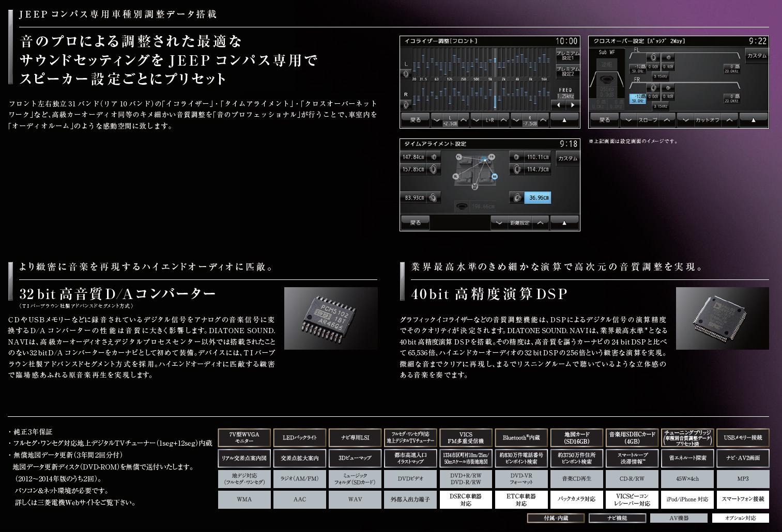The height and width of the screenshot is (532, 782).
Task: Click the AV機器 legend label
Action: pyautogui.click(x=679, y=518)
